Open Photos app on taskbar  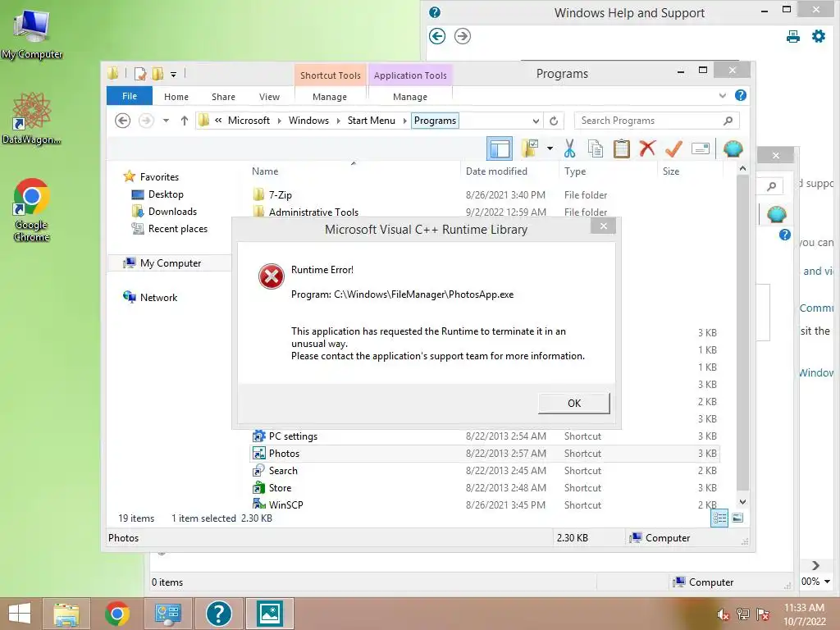point(269,614)
